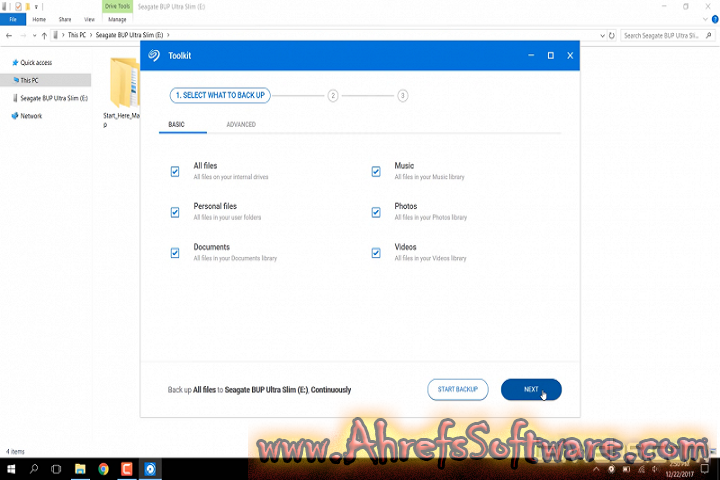Click step 1 Select What To Back Up

(220, 96)
